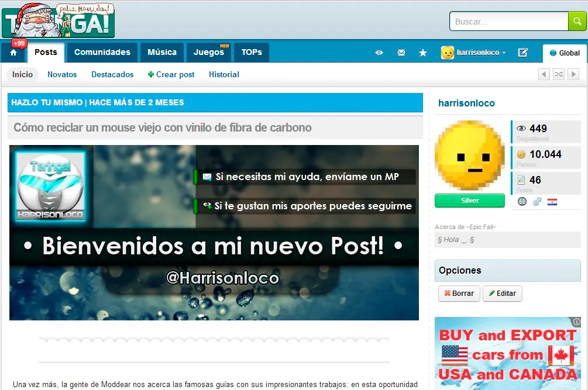Click the small user avatar in navbar
The height and width of the screenshot is (390, 588).
(x=447, y=53)
